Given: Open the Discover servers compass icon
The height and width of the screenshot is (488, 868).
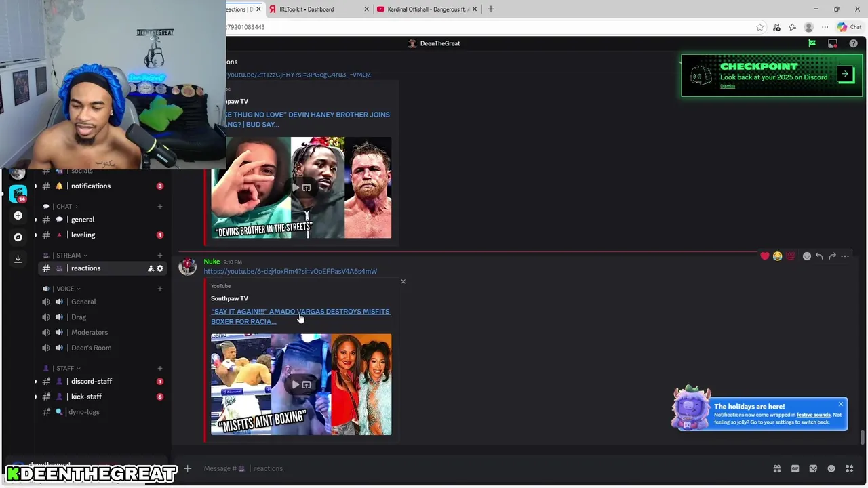Looking at the screenshot, I should point(18,237).
